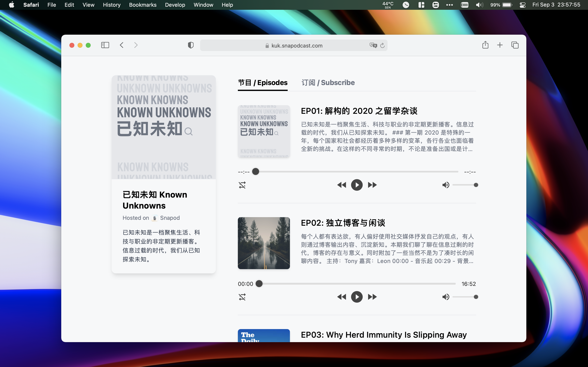Go back to the previous page
This screenshot has width=588, height=367.
[x=121, y=45]
